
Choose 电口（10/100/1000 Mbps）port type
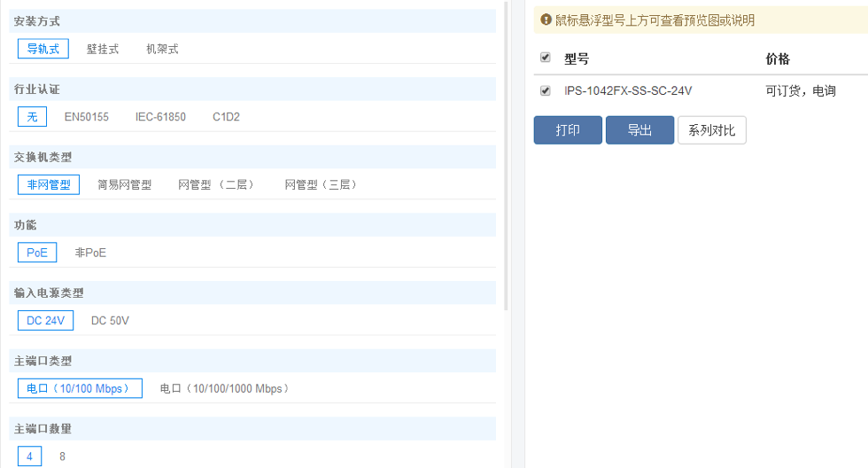(x=224, y=388)
